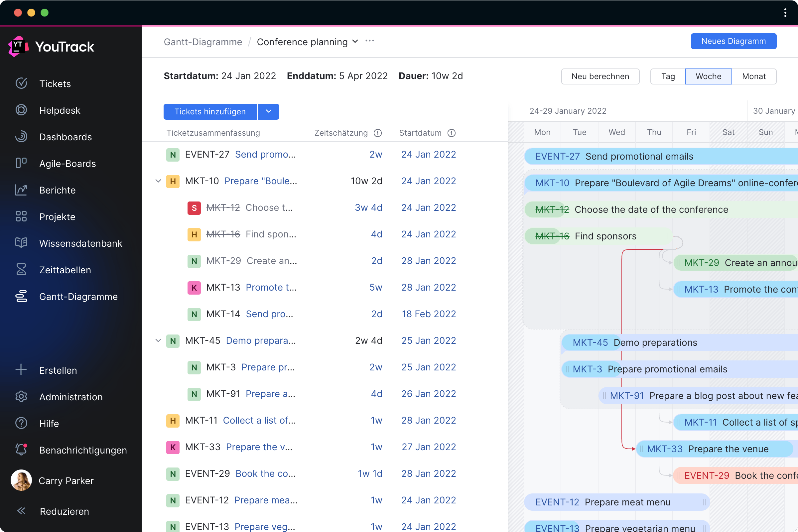Screen dimensions: 798x532
Task: Click Startdatum date input field
Action: [248, 76]
